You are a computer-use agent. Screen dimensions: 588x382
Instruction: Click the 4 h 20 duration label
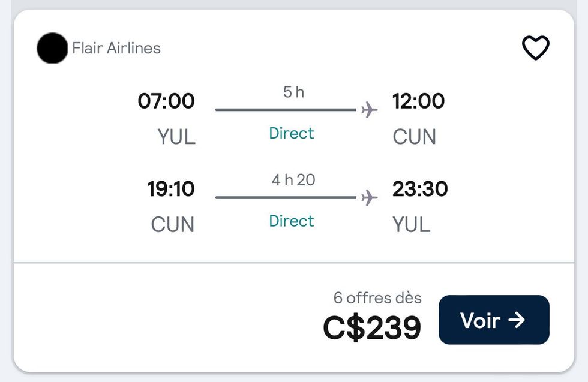(293, 179)
